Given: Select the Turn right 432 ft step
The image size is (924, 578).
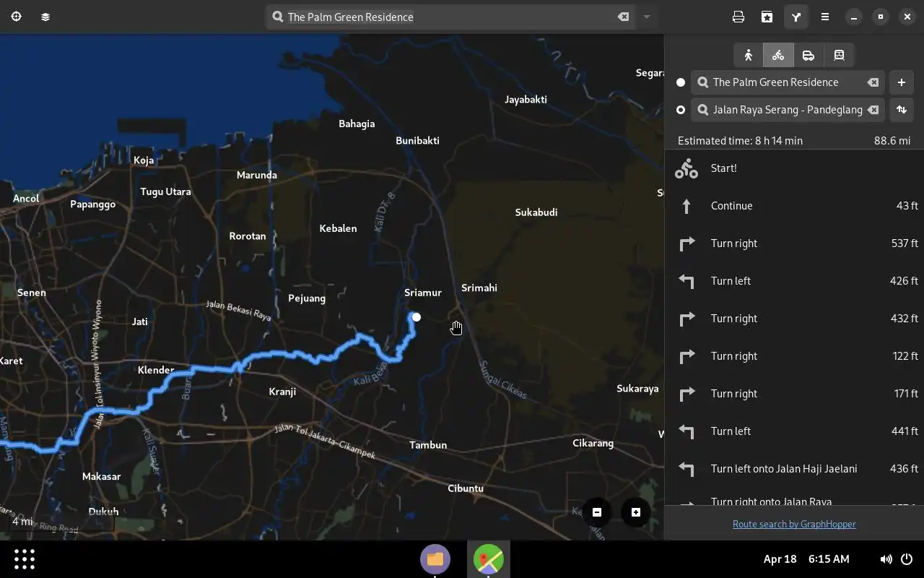Looking at the screenshot, I should tap(794, 319).
